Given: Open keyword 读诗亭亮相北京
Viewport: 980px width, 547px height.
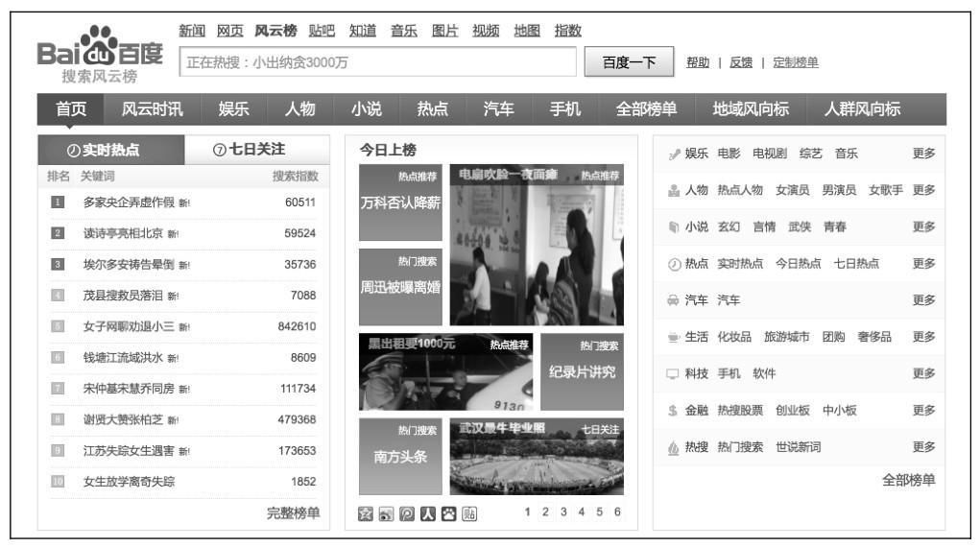Looking at the screenshot, I should click(123, 233).
